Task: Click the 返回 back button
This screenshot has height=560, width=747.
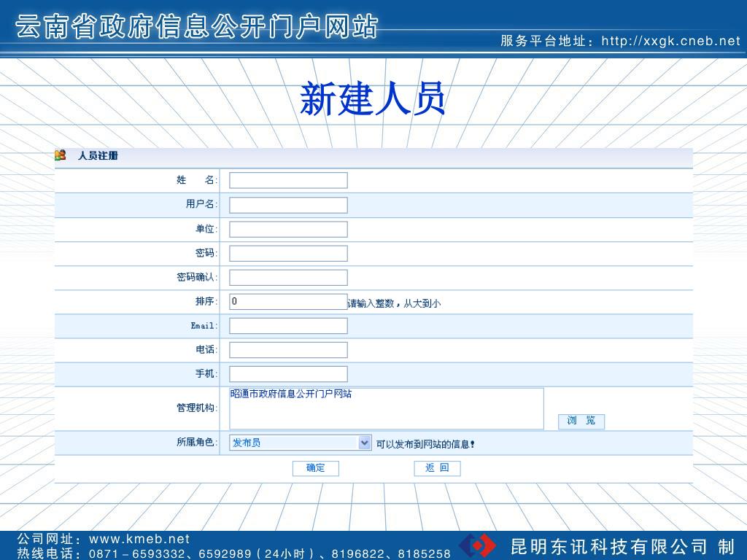Action: [x=437, y=468]
